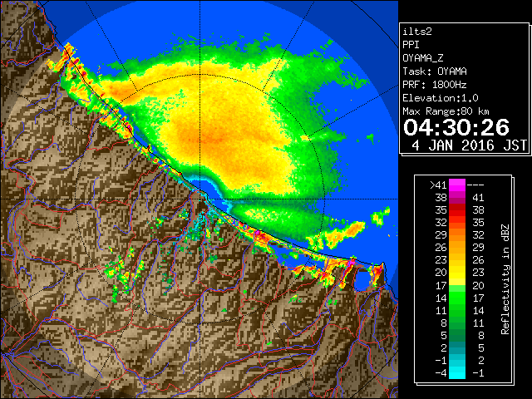Screen dimensions: 532x399
Task: Click the 'Elevation:1.0' text
Action: coord(441,98)
